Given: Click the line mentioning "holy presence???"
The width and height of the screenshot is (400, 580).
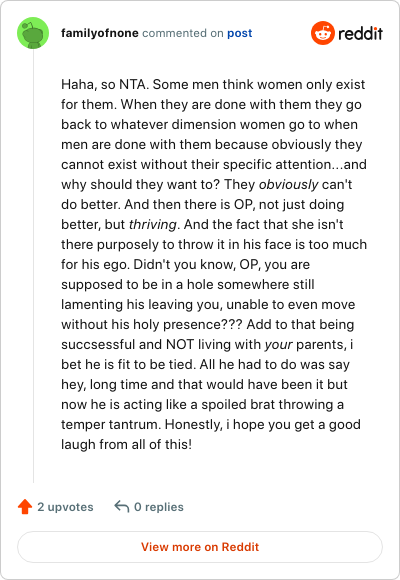Looking at the screenshot, I should point(208,324).
